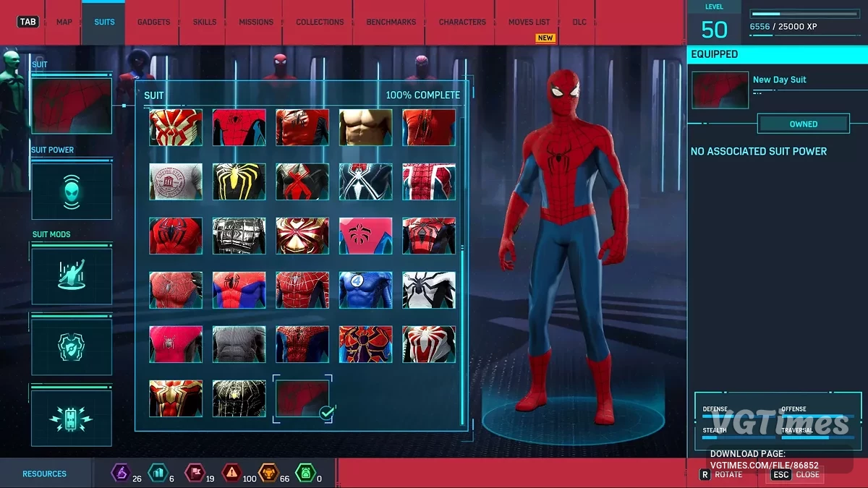Click the TAB key prompt icon

click(28, 22)
